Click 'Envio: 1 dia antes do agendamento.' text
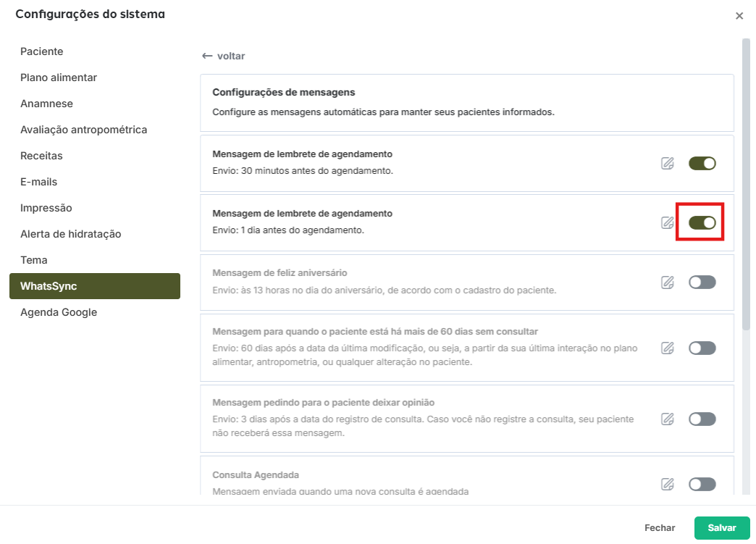The height and width of the screenshot is (544, 756). point(288,230)
